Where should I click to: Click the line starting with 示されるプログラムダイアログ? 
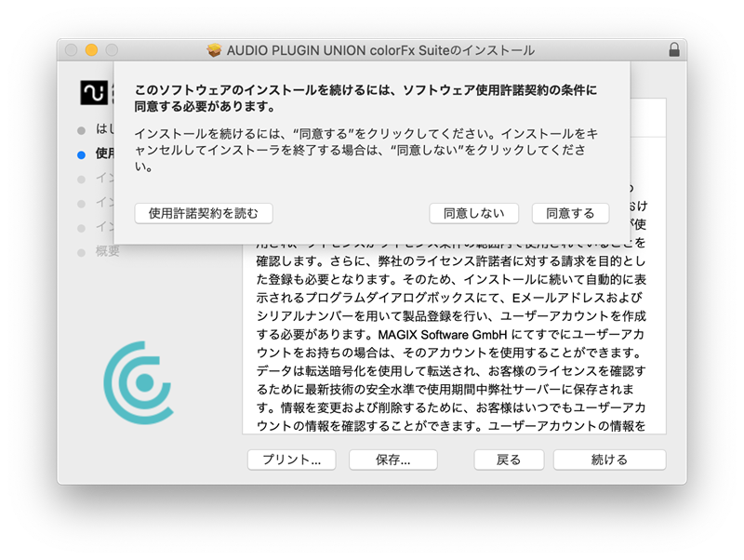(449, 298)
